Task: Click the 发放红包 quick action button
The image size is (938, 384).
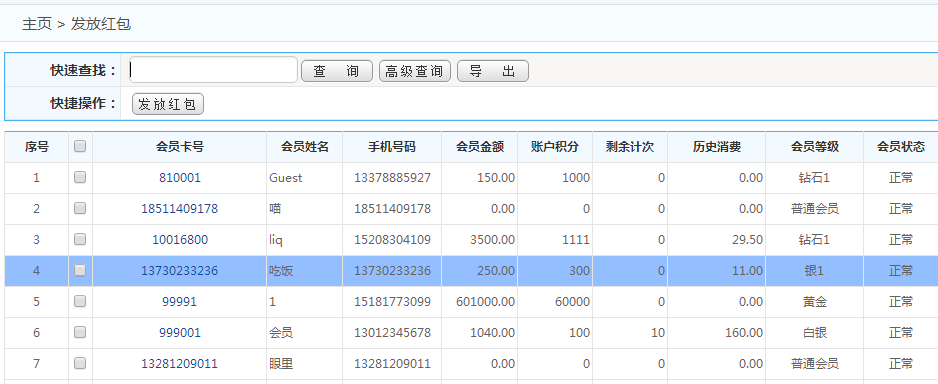Action: click(168, 104)
